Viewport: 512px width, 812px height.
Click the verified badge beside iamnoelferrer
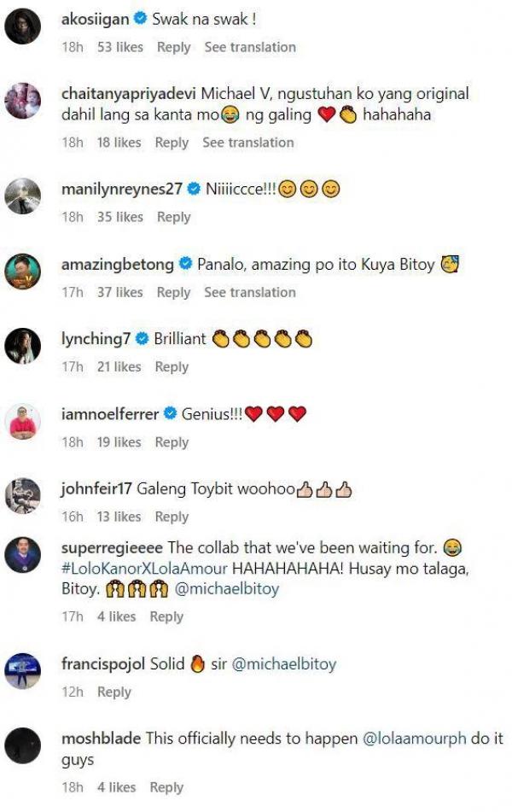tap(171, 414)
